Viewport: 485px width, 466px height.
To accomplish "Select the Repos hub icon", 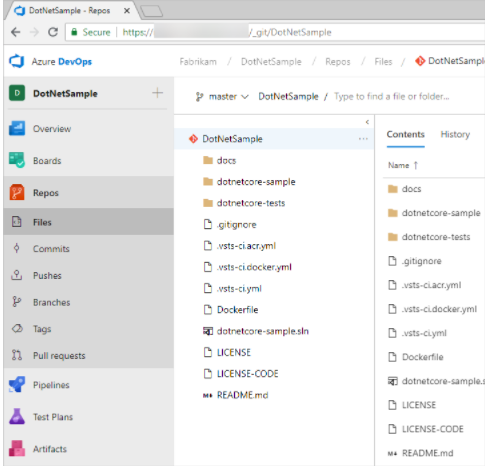I will pyautogui.click(x=17, y=192).
